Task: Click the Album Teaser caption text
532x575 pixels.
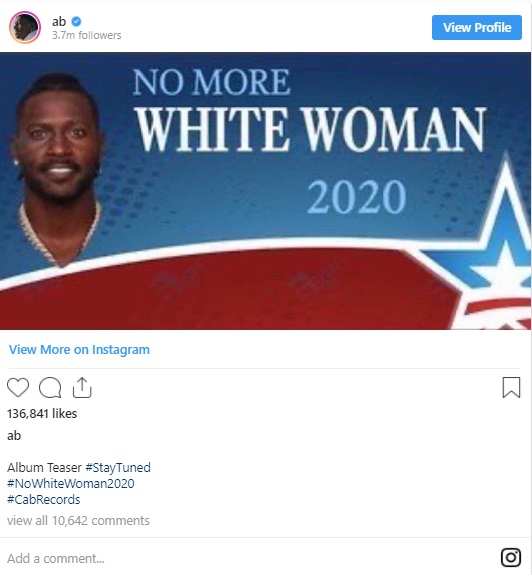Action: tap(44, 468)
